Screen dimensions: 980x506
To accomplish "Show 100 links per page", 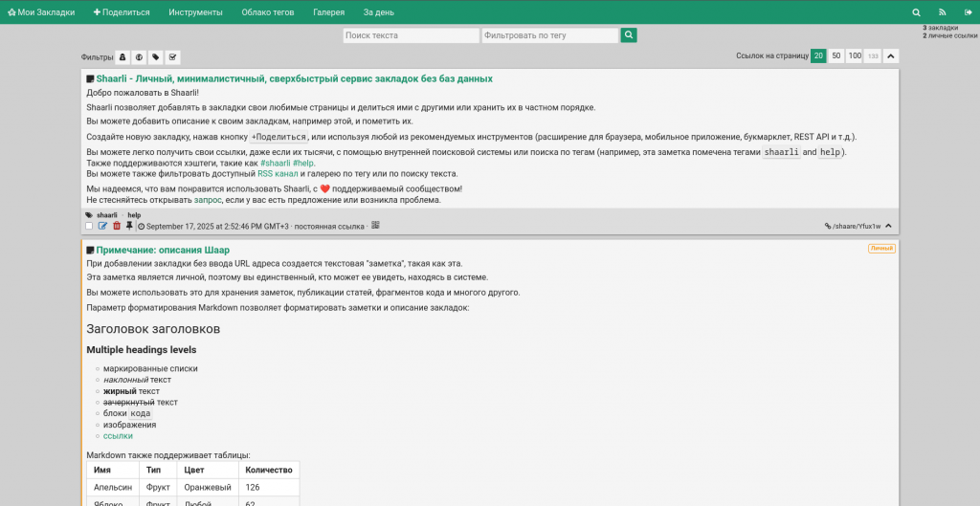I will [x=855, y=56].
